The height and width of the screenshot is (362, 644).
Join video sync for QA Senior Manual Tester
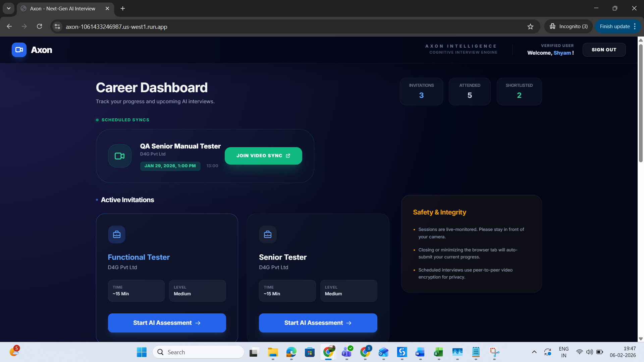tap(263, 156)
